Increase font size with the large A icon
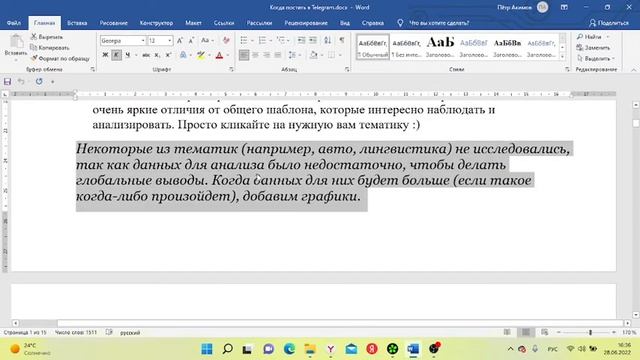This screenshot has width=640, height=360. point(180,40)
